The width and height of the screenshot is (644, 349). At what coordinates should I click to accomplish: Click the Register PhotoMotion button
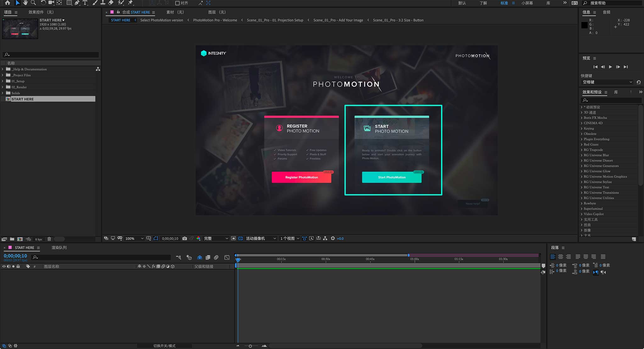(301, 177)
